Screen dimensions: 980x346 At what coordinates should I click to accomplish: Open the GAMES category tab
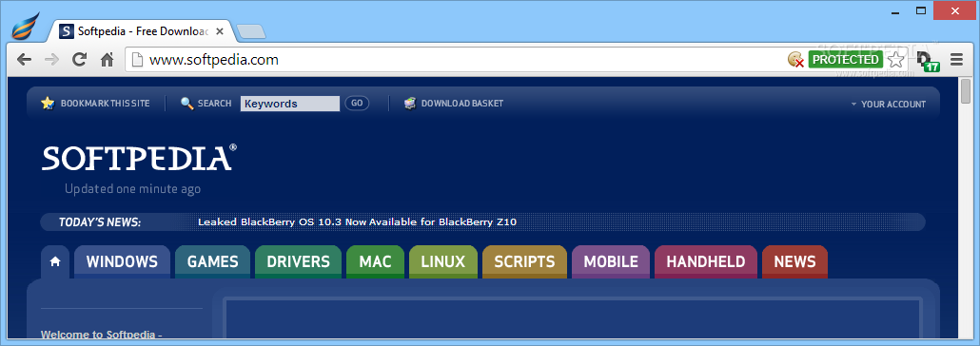click(212, 261)
